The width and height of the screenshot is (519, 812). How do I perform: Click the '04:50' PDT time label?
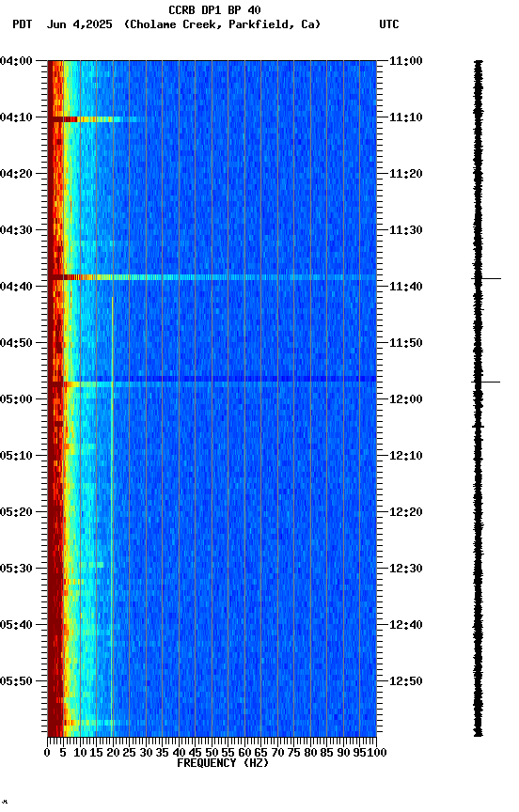click(16, 343)
